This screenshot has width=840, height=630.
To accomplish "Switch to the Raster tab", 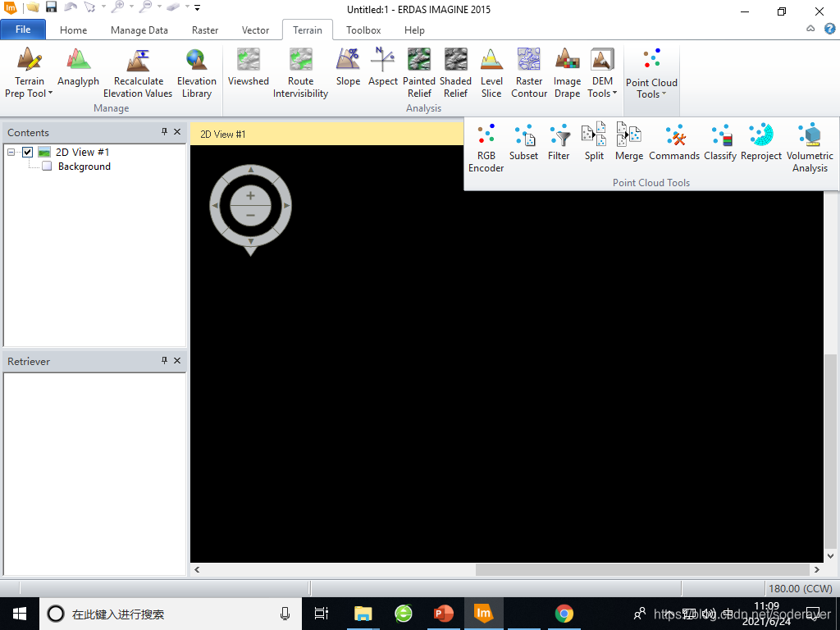I will [x=205, y=30].
